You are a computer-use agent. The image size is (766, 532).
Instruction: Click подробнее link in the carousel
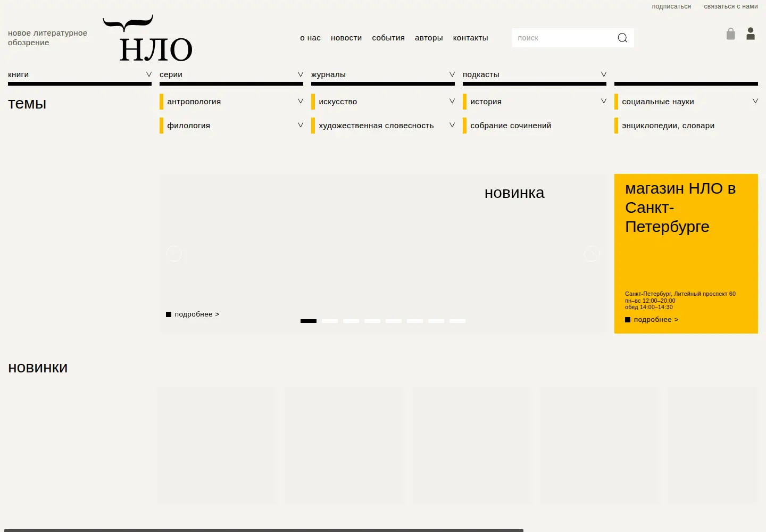pyautogui.click(x=193, y=314)
